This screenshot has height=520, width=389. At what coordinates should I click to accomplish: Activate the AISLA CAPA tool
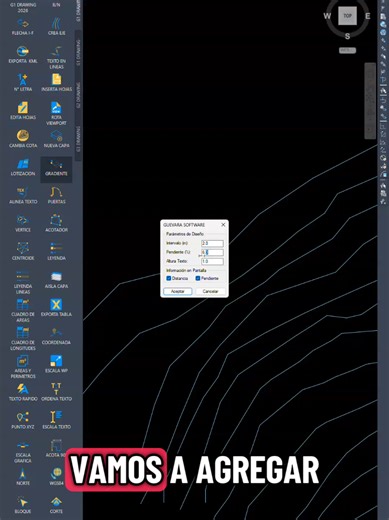click(x=56, y=280)
